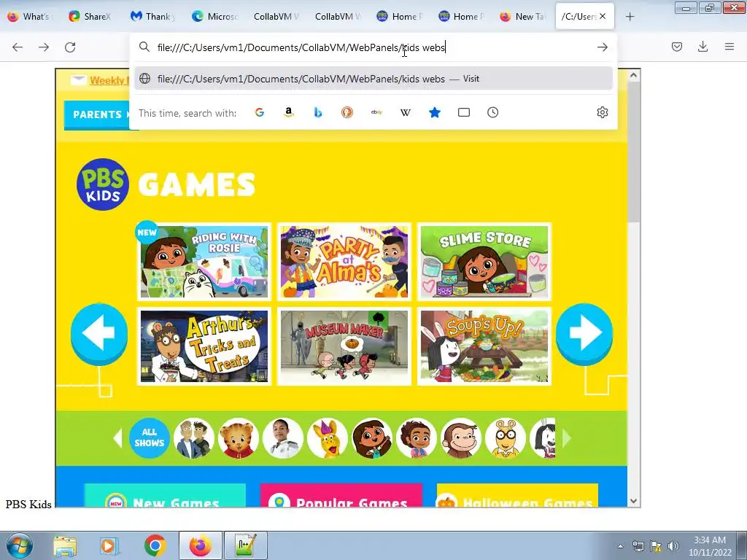Switch to the Thank you tab
The image size is (747, 560).
pos(152,17)
